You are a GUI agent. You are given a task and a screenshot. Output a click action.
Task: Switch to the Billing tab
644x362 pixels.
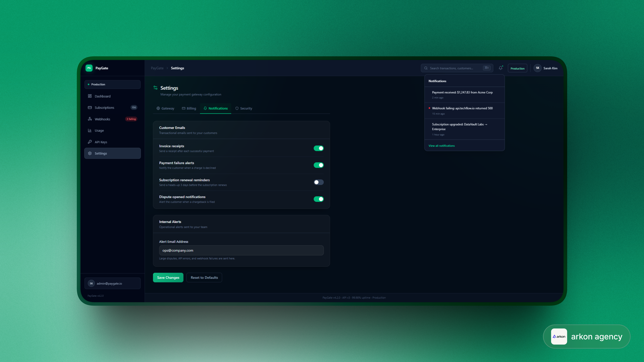tap(189, 108)
